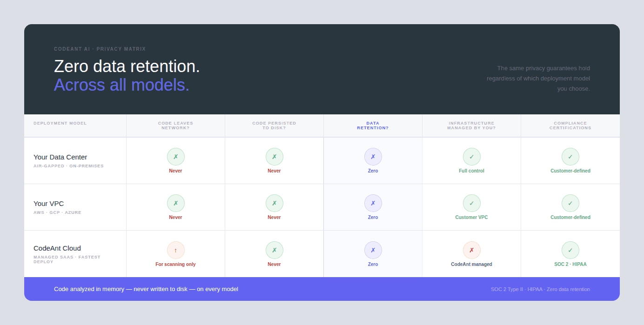
Task: Click Customer-defined in Your VPC row
Action: point(570,217)
